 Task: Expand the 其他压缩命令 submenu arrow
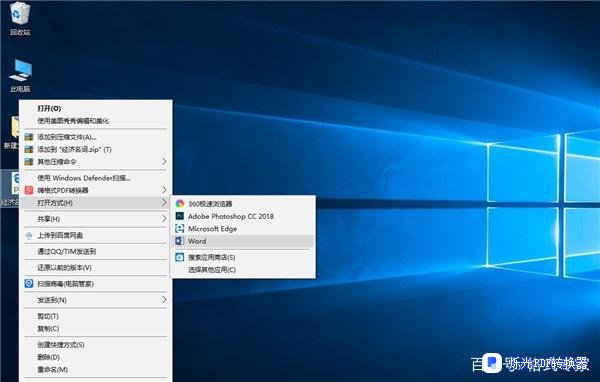pos(164,162)
